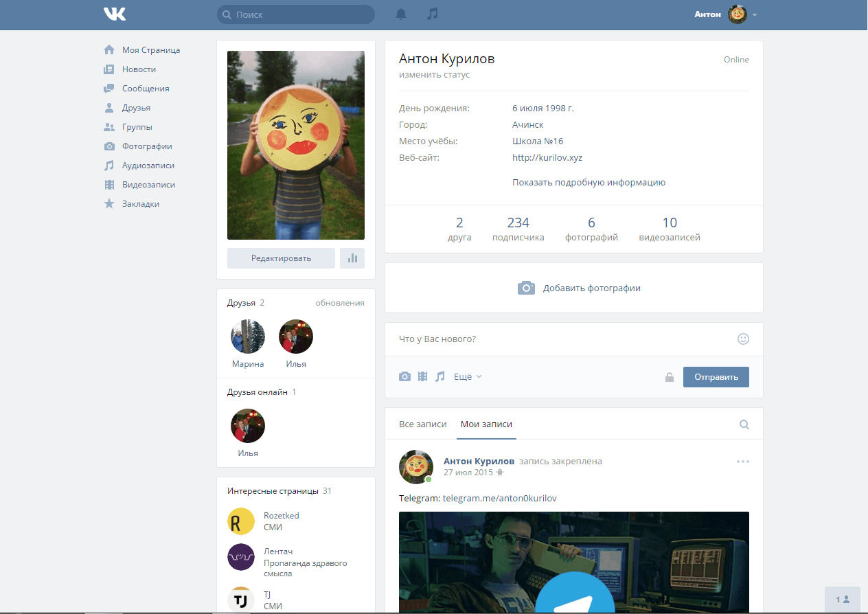Click the group icon beside Группы

point(108,127)
